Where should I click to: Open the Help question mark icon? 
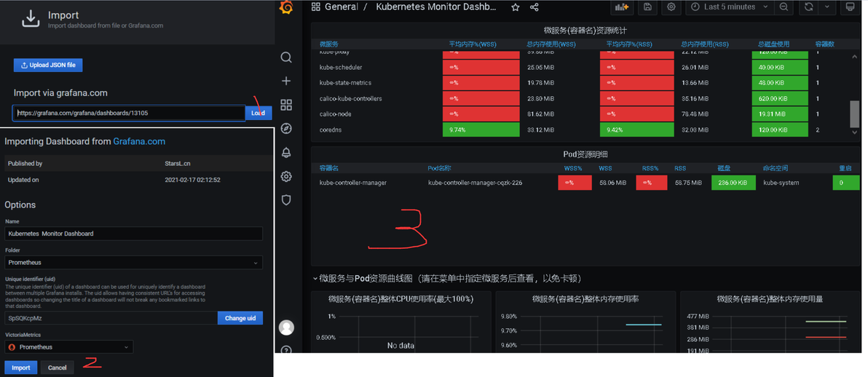[x=286, y=349]
